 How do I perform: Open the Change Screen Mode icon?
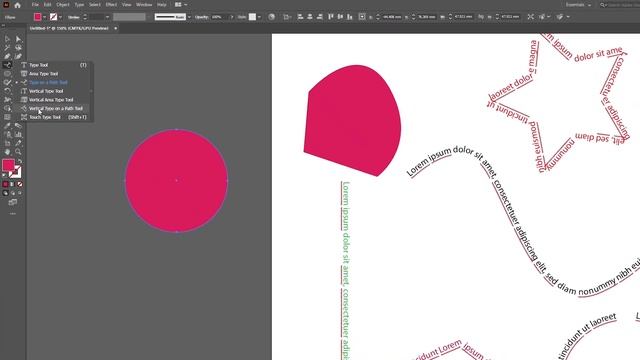coord(13,202)
